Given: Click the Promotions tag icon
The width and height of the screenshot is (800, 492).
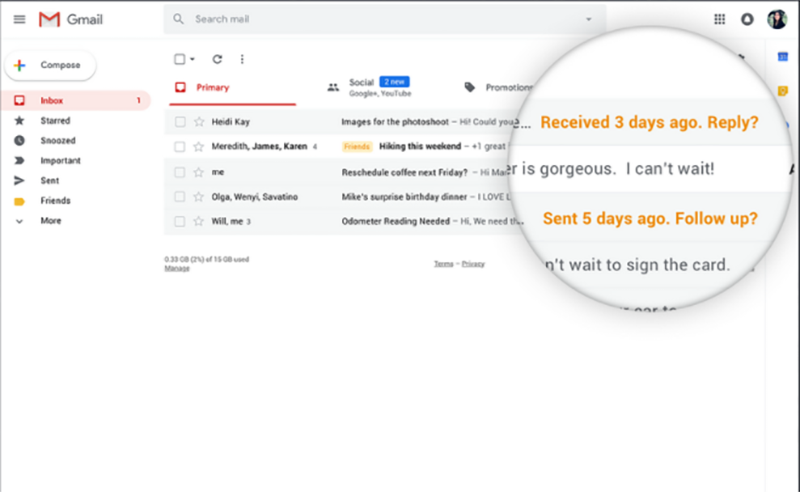Looking at the screenshot, I should coord(469,87).
